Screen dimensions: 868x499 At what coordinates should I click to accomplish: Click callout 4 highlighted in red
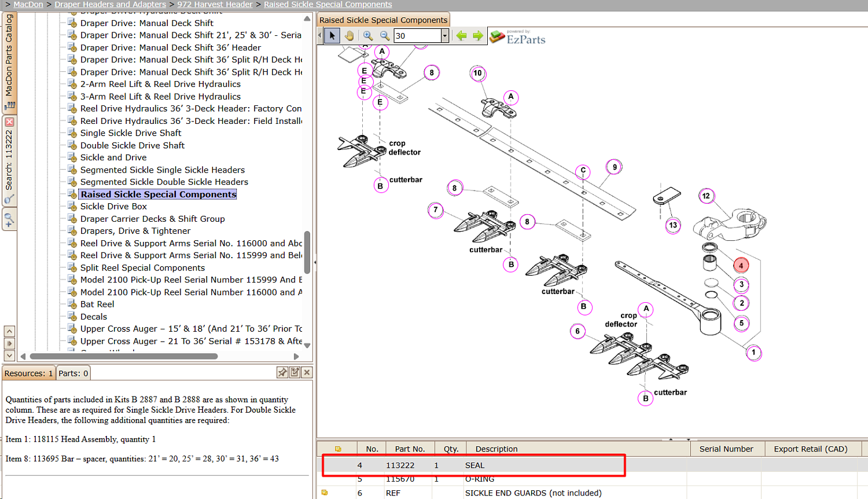[x=741, y=266]
